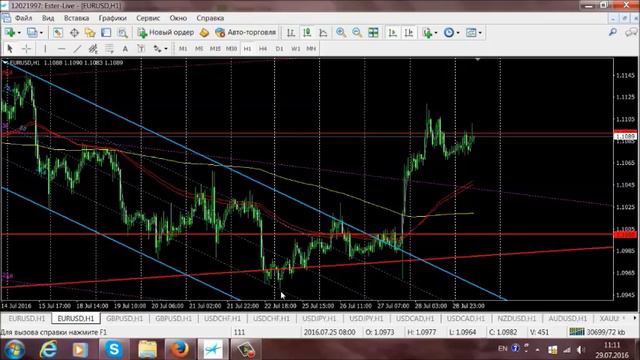
Task: Open the periodicity clock dropdown arrow
Action: [x=458, y=33]
